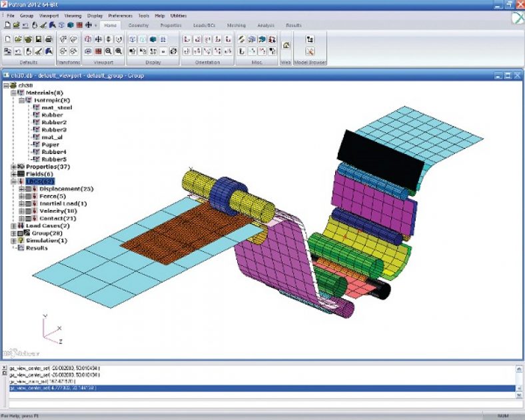Click the Save icon in the Defaults group
The width and height of the screenshot is (525, 420).
pyautogui.click(x=39, y=39)
